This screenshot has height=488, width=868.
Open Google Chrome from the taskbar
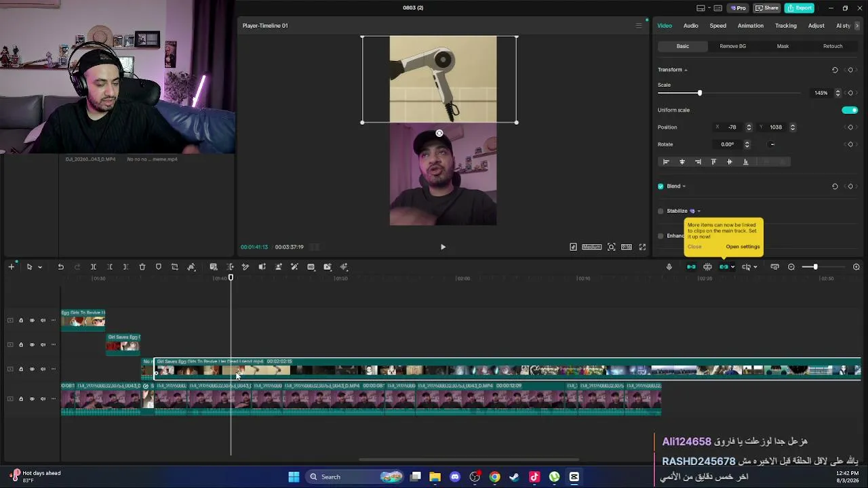[494, 477]
